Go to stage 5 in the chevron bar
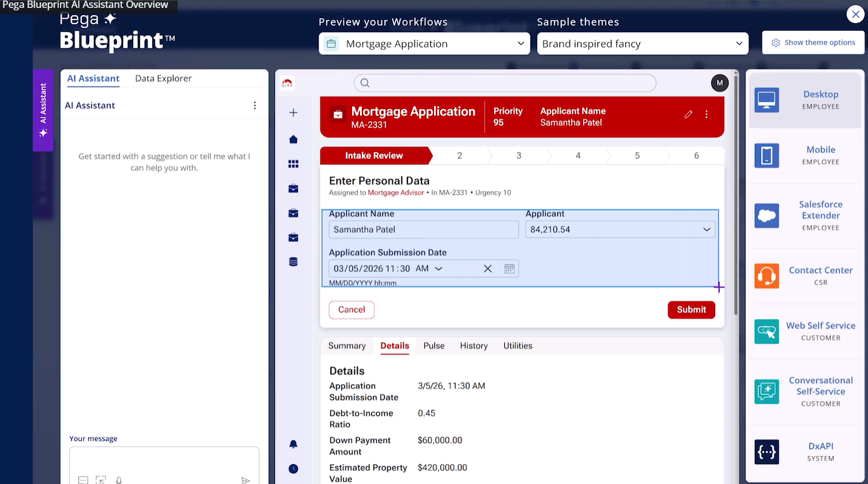868x484 pixels. [637, 156]
